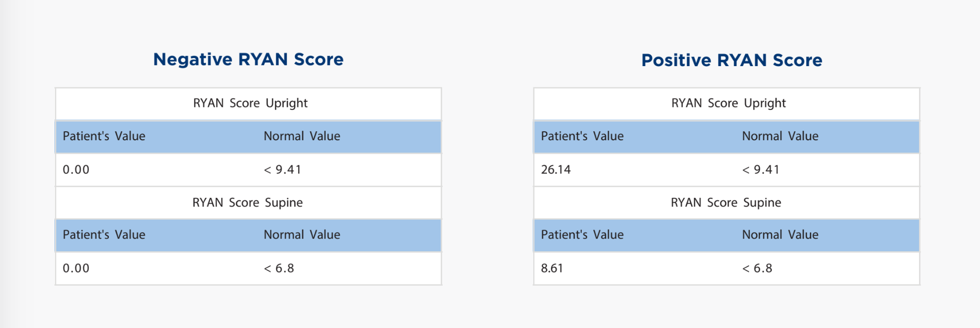Click upright Normal Value header in Negative table
980x328 pixels.
click(x=302, y=136)
